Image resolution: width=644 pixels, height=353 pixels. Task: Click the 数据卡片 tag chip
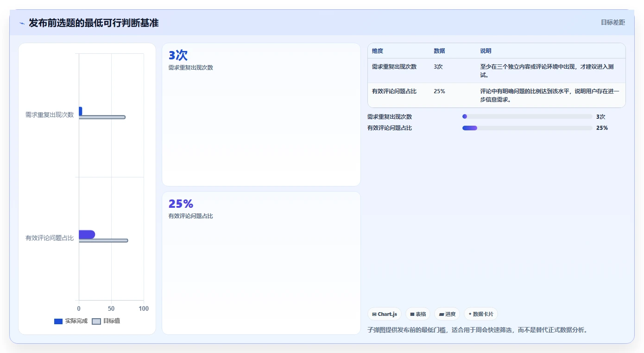click(481, 314)
